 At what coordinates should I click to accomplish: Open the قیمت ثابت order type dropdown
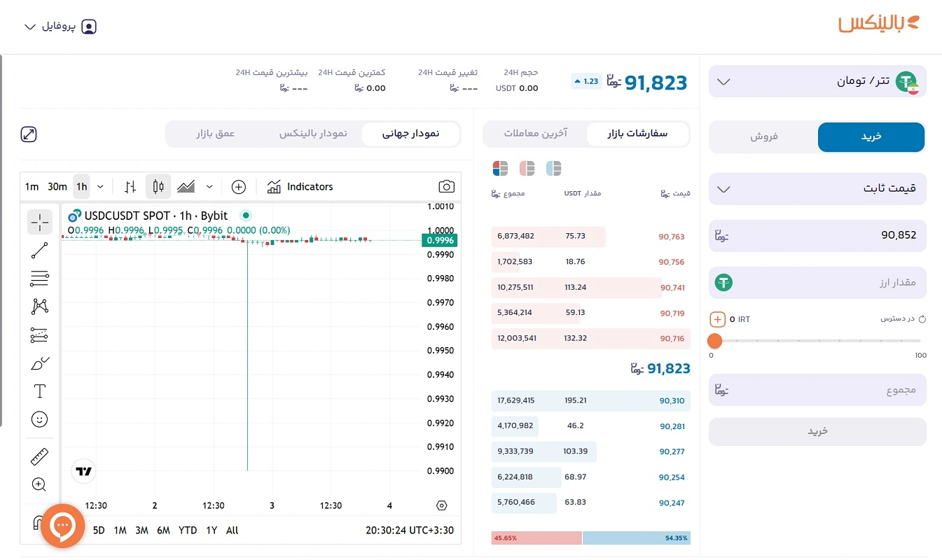click(x=817, y=188)
